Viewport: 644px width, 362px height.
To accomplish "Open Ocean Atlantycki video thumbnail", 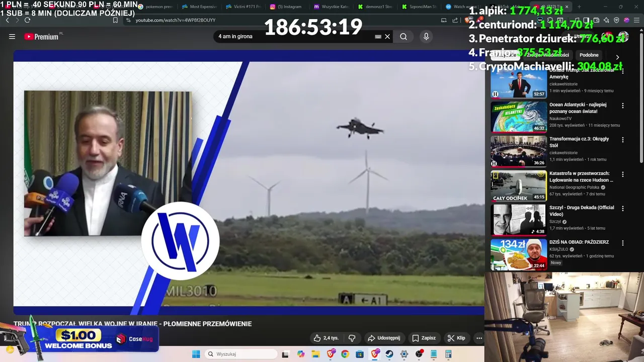I will point(518,117).
